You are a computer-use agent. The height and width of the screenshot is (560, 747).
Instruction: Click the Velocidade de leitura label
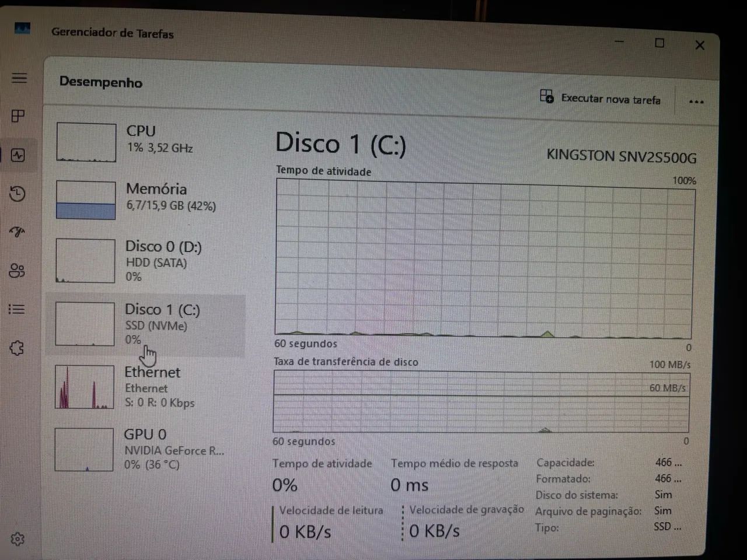[331, 510]
